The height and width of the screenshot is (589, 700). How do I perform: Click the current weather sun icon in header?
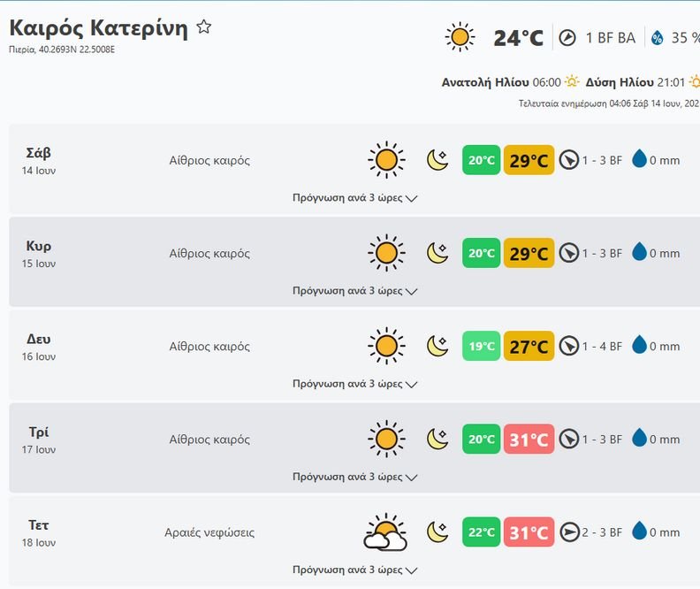click(460, 37)
